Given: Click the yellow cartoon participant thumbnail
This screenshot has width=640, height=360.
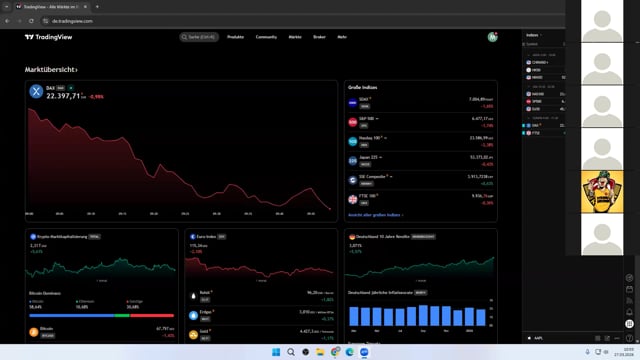Looking at the screenshot, I should (602, 192).
